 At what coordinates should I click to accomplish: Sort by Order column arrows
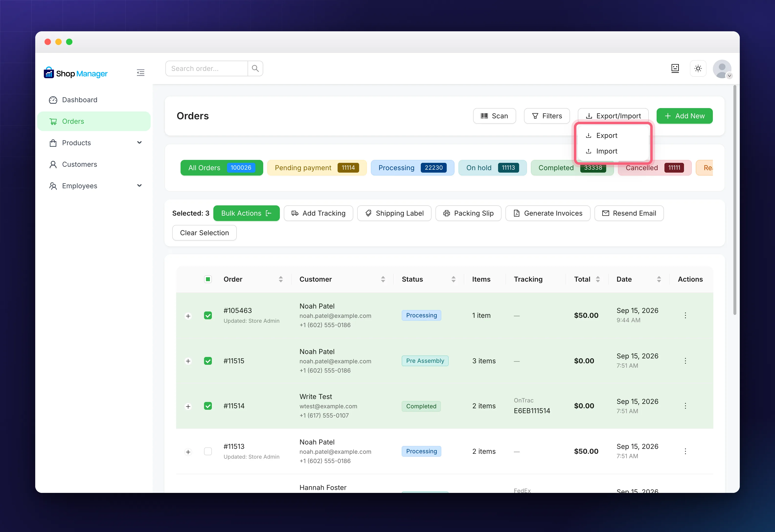(281, 279)
